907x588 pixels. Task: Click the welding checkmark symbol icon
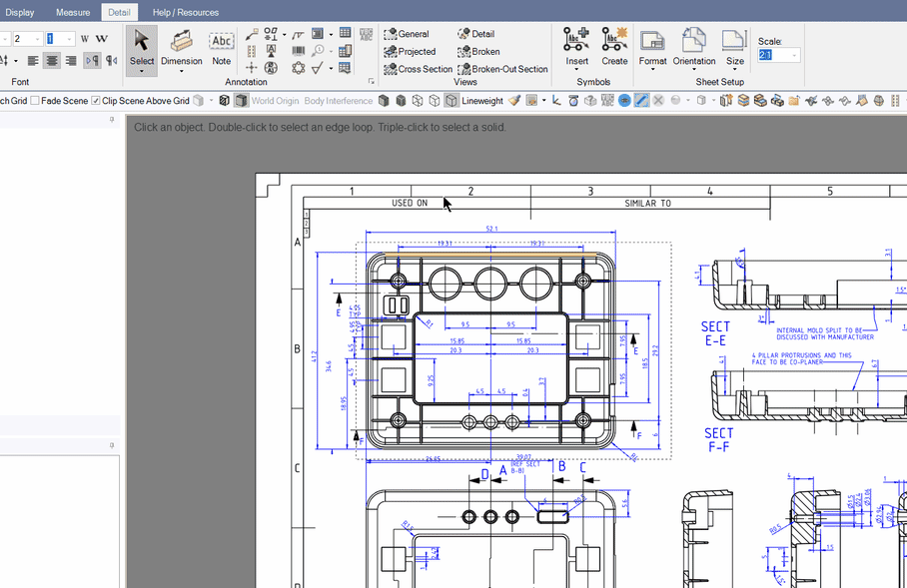point(318,68)
